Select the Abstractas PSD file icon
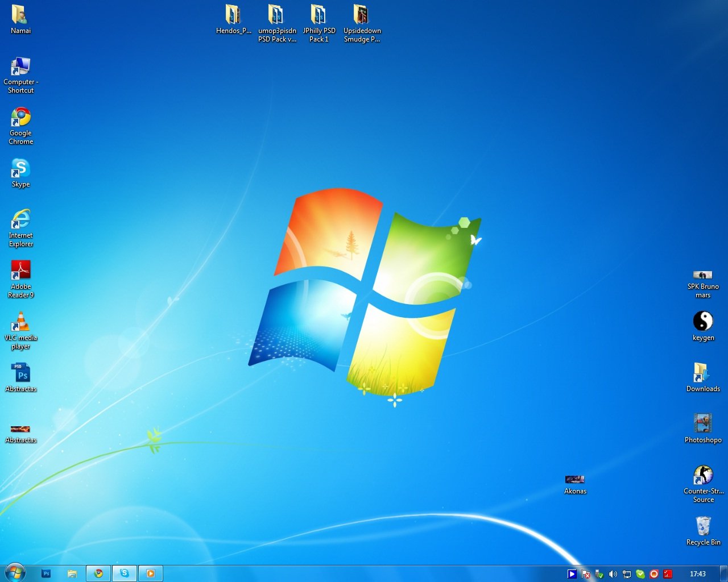Screen dimensions: 728x582 pos(20,373)
